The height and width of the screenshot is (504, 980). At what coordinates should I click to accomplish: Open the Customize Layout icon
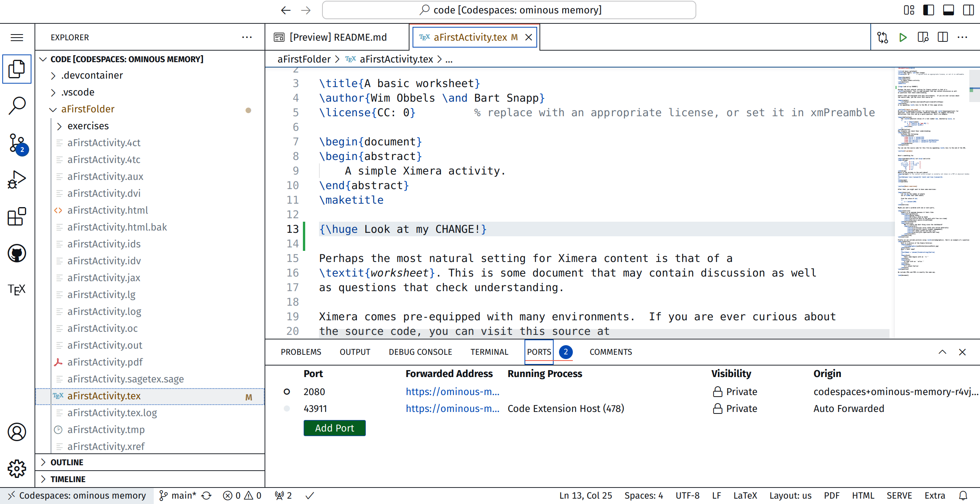[909, 10]
